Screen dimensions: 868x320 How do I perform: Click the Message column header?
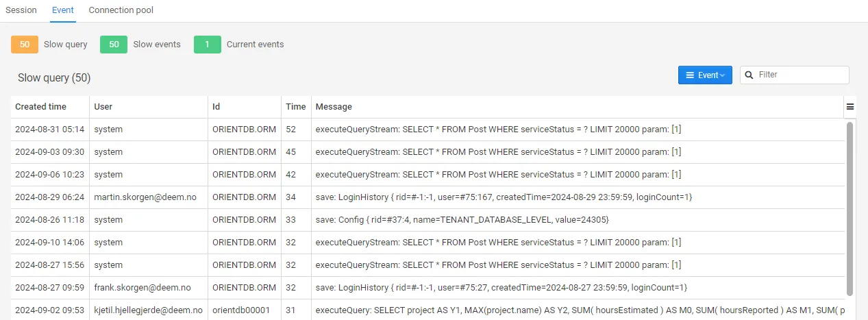pyautogui.click(x=334, y=107)
